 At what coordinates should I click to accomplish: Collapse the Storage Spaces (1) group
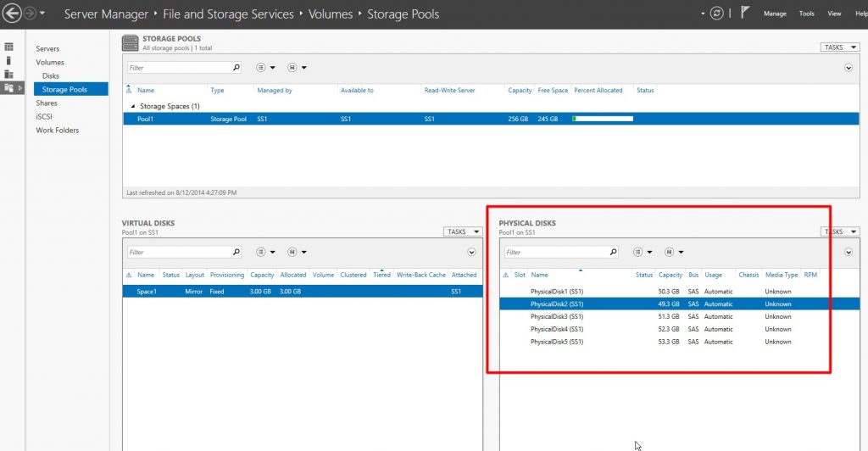(132, 106)
